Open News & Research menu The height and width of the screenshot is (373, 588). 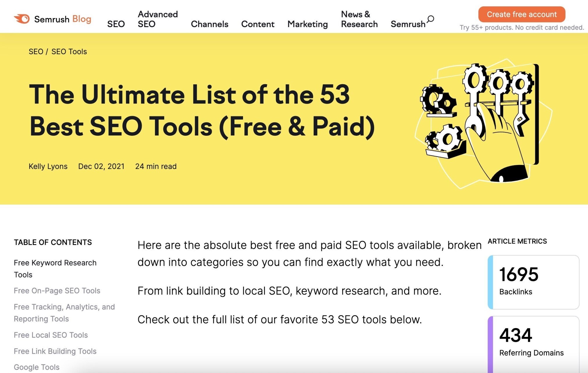coord(359,19)
